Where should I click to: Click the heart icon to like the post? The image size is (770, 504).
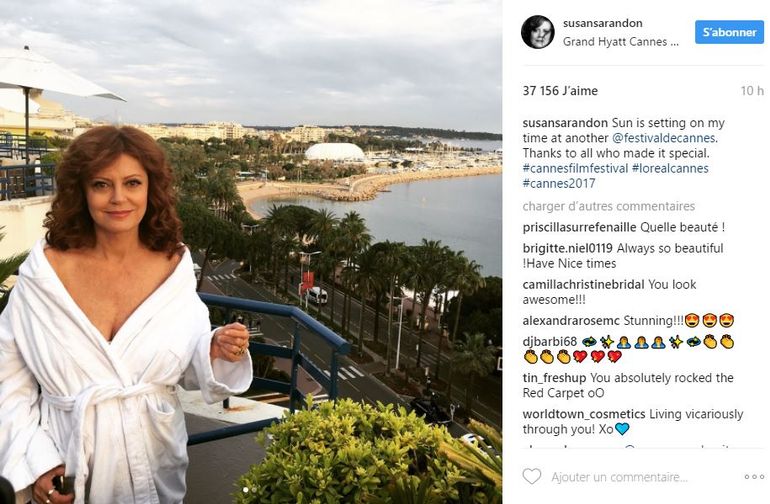coord(532,477)
